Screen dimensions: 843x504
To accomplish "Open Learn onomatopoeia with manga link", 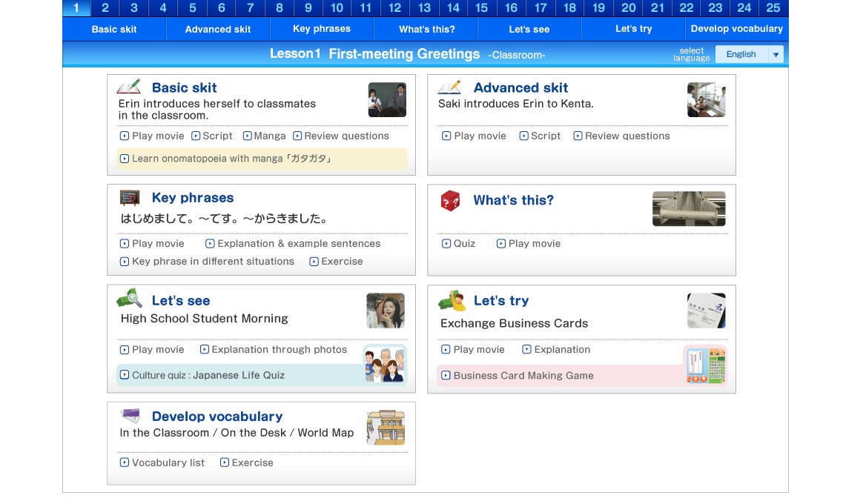I will coord(262,159).
